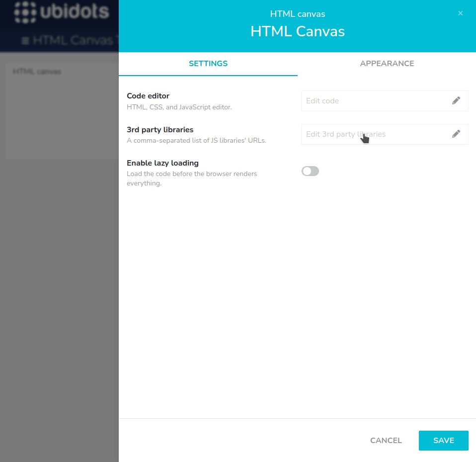Click the Code editor label
Viewport: 476px width, 462px height.
click(148, 96)
